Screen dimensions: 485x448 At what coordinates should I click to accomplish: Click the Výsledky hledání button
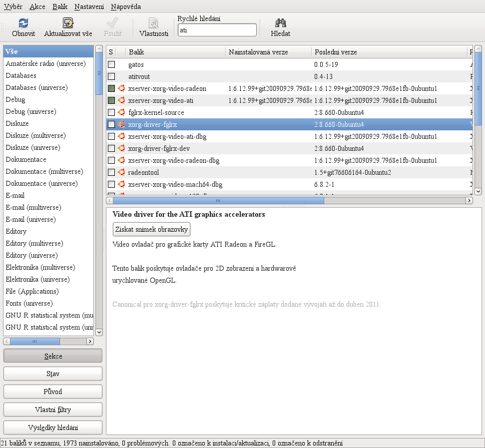coord(53,428)
